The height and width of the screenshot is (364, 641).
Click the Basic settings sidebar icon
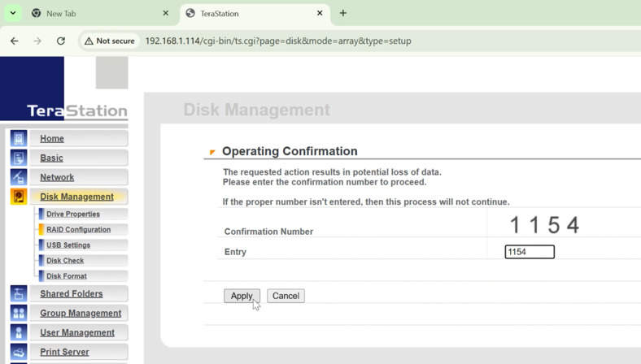19,158
